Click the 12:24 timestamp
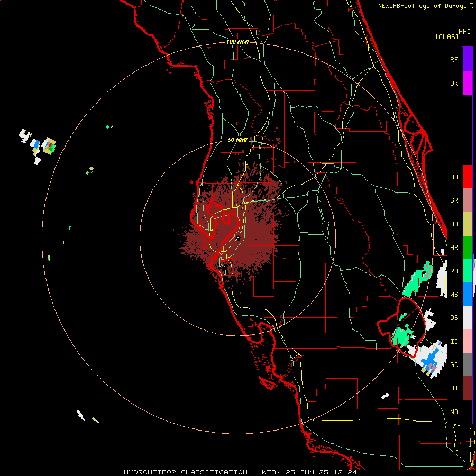 pos(346,472)
